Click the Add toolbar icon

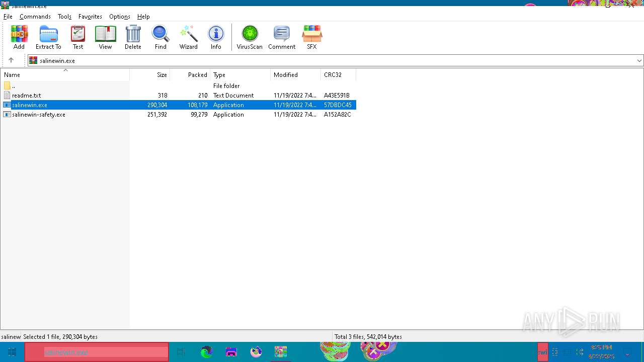[19, 38]
